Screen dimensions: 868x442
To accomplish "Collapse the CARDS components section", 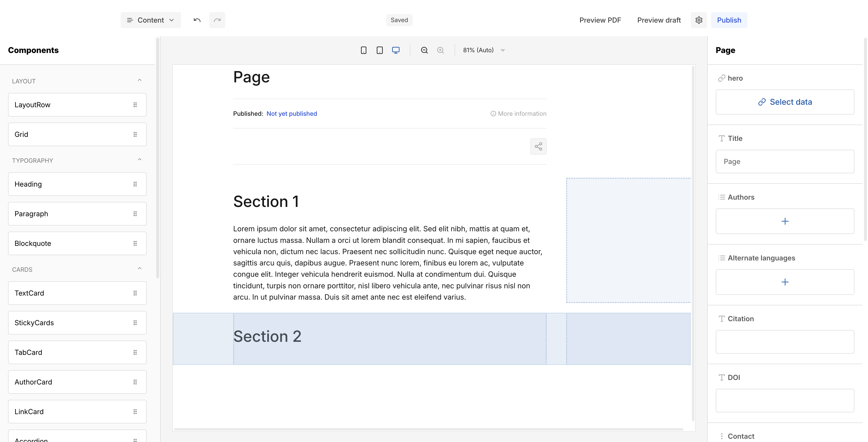I will click(x=139, y=268).
